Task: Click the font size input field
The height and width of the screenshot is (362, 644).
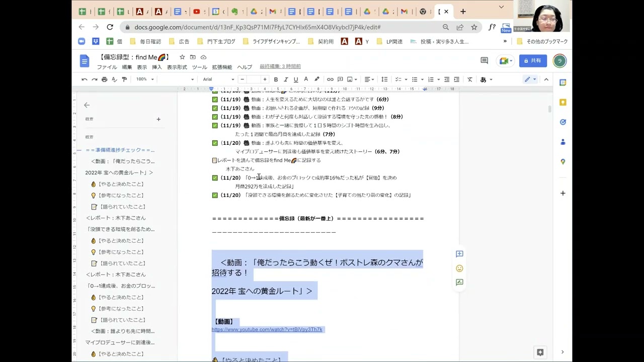Action: coord(254,79)
